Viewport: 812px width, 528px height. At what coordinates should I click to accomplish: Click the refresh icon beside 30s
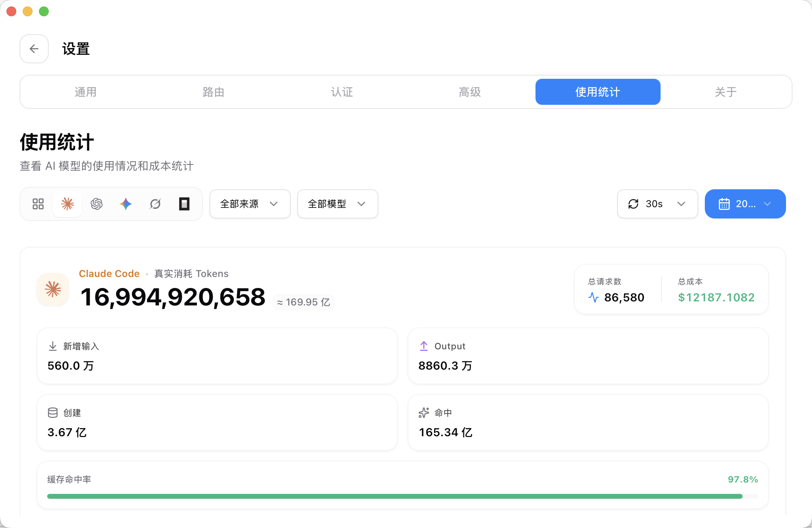pos(633,204)
